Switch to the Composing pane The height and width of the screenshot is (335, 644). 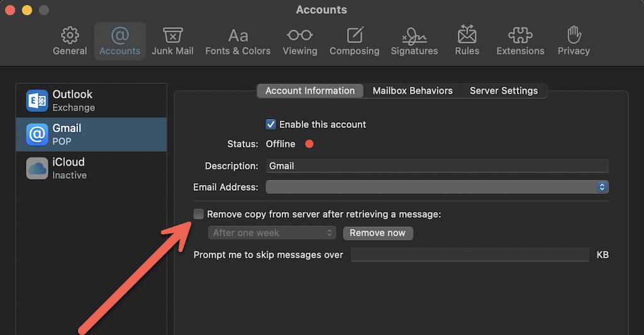[x=354, y=41]
